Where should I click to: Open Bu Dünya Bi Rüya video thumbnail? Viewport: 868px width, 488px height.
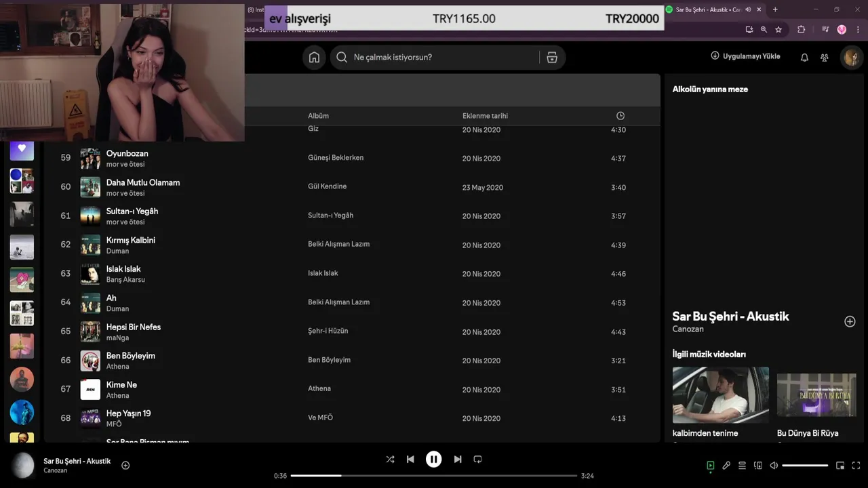(816, 395)
